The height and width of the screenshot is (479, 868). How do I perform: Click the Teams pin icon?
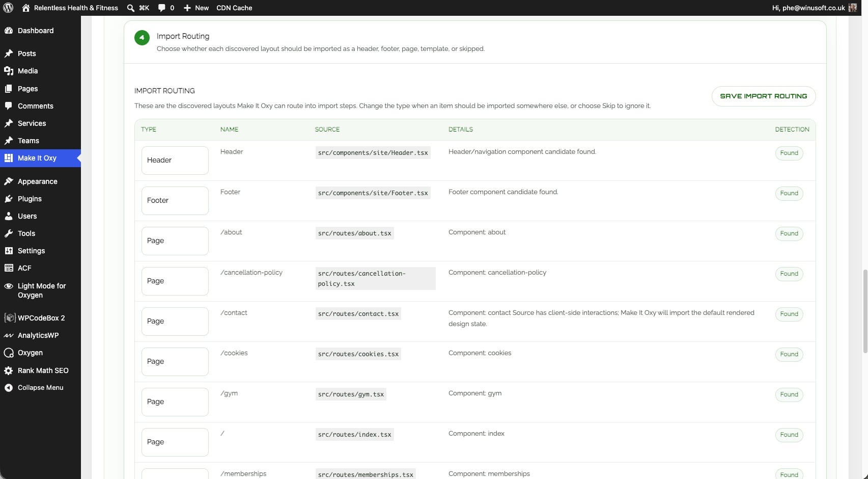tap(9, 141)
